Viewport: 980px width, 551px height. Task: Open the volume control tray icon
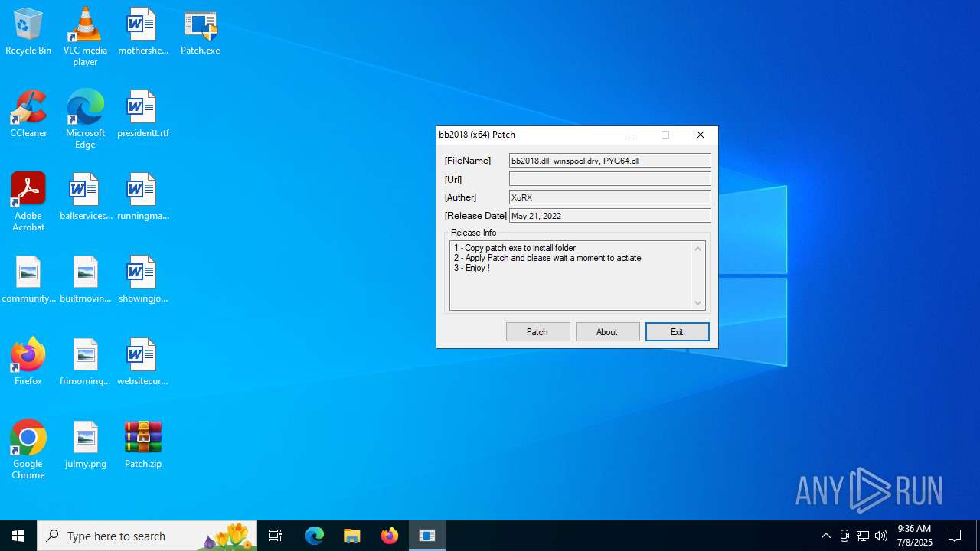[x=881, y=536]
